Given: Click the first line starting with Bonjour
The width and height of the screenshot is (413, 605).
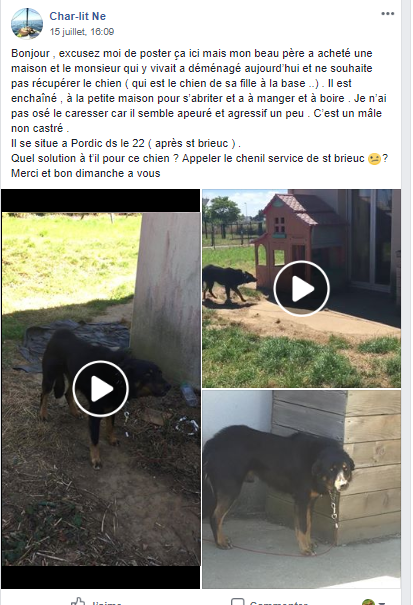Looking at the screenshot, I should point(192,53).
